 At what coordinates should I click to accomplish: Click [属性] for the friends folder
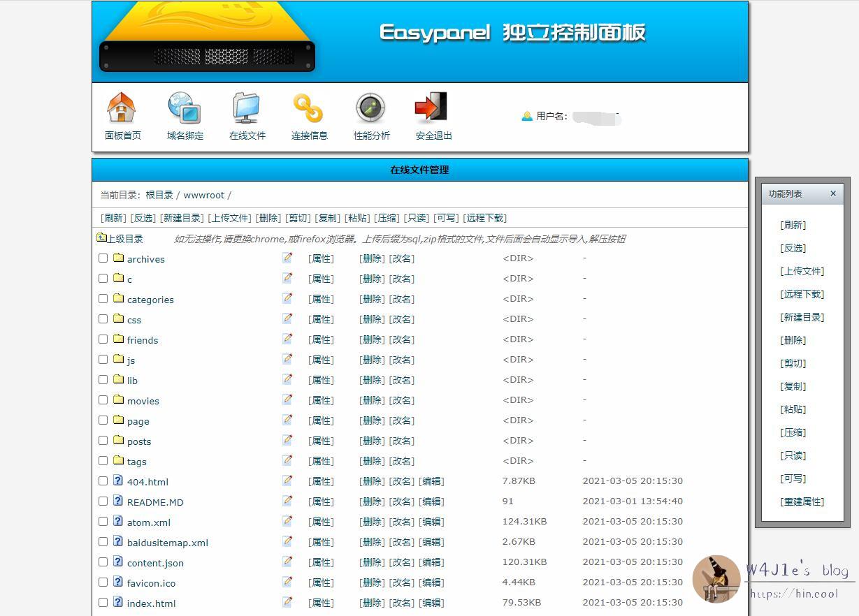(321, 339)
